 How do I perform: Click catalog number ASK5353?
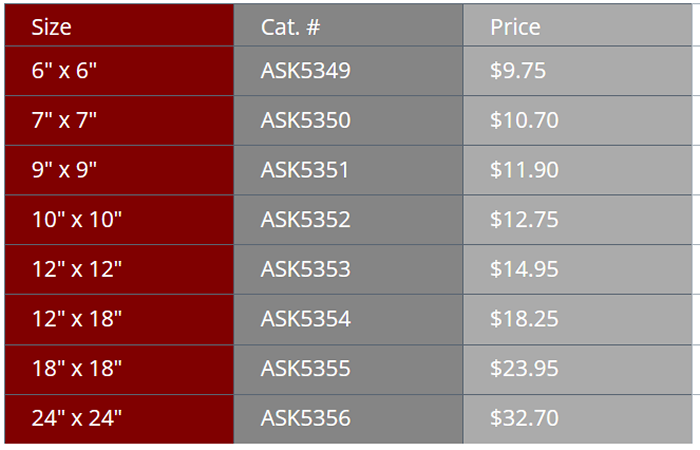coord(306,269)
